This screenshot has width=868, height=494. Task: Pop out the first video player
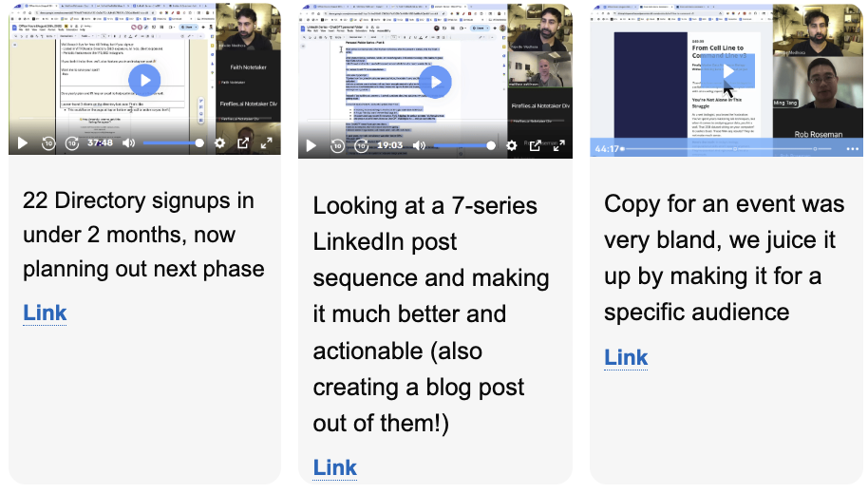243,143
